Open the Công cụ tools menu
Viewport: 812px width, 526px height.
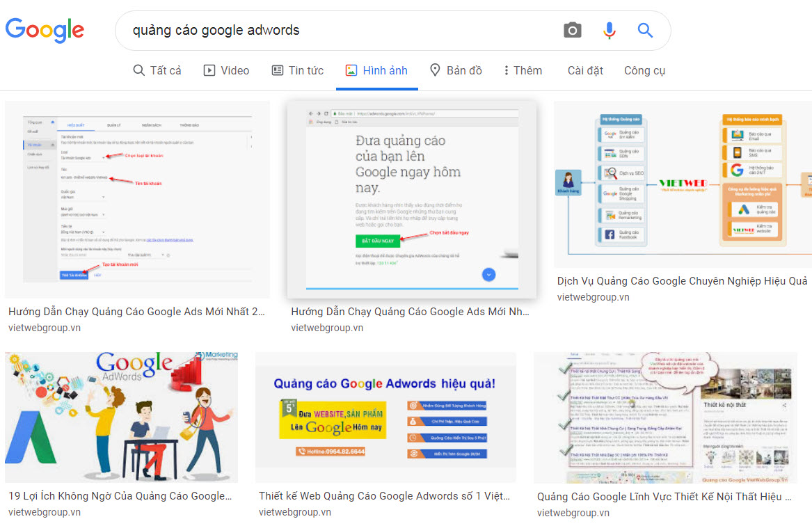click(x=644, y=70)
